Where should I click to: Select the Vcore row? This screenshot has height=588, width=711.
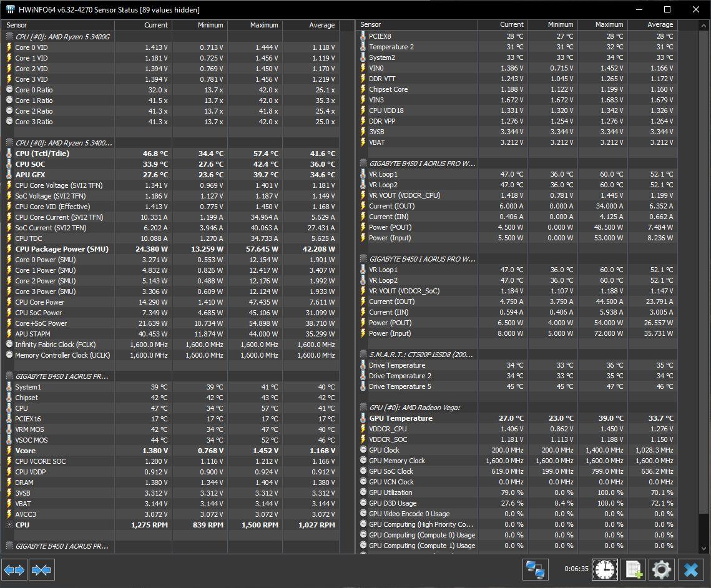[170, 451]
